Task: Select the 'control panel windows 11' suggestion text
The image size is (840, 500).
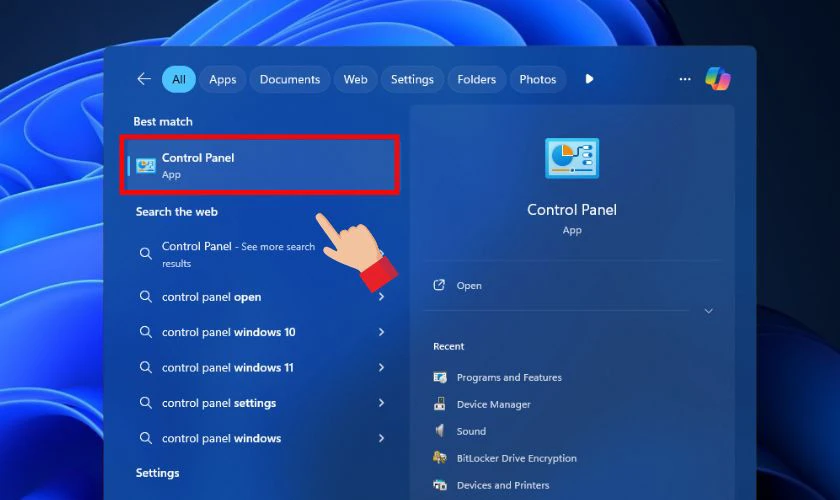Action: (x=228, y=368)
